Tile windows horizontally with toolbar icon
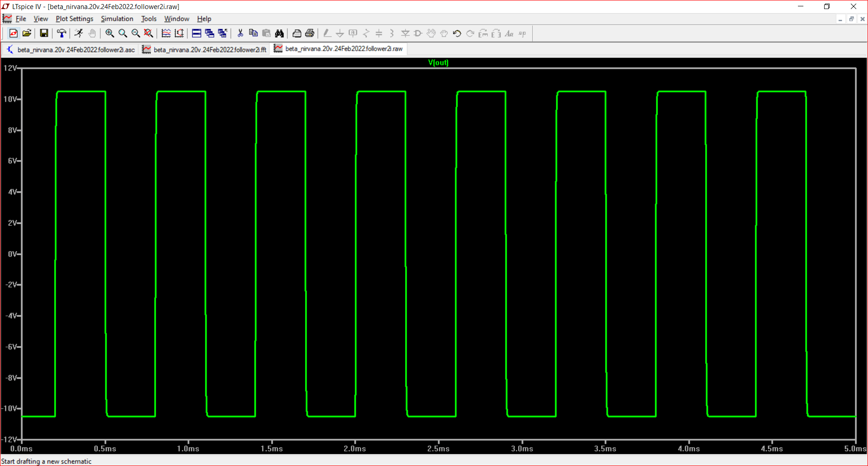Viewport: 868px width, 466px height. pos(197,33)
